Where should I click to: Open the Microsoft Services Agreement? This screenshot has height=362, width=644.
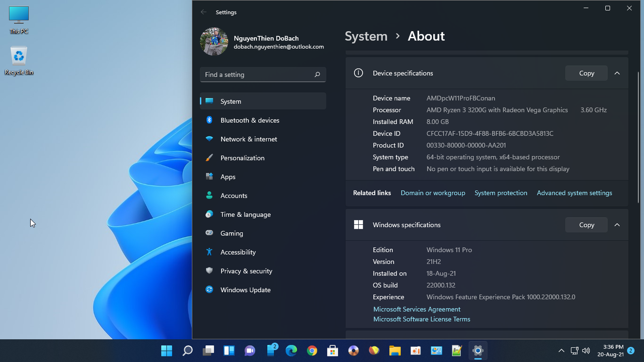tap(417, 309)
